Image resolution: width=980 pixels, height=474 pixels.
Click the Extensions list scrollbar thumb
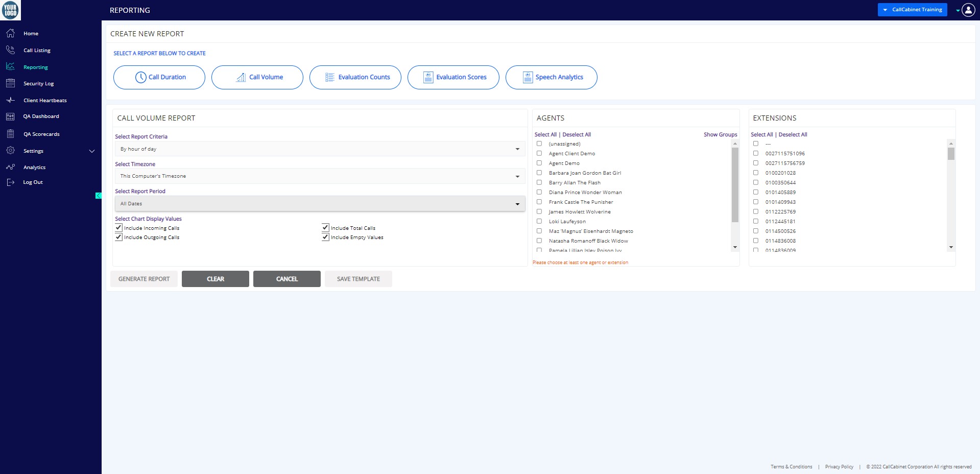tap(951, 154)
